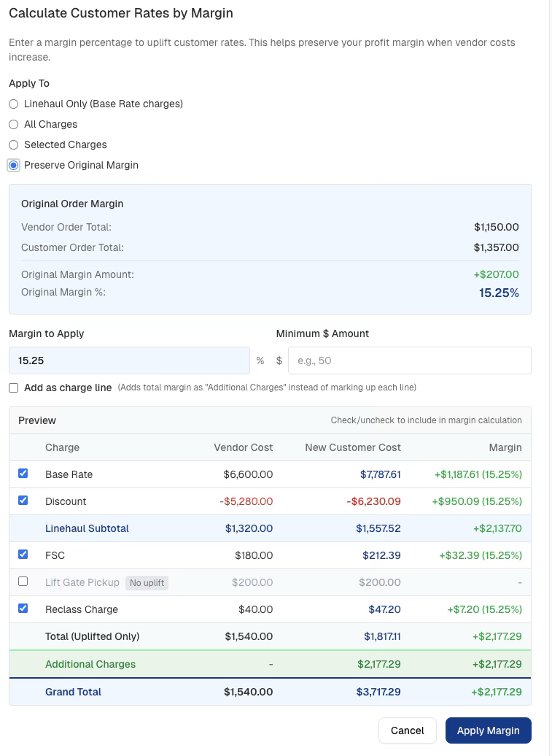Click the Cancel button
Image resolution: width=552 pixels, height=756 pixels.
click(407, 730)
